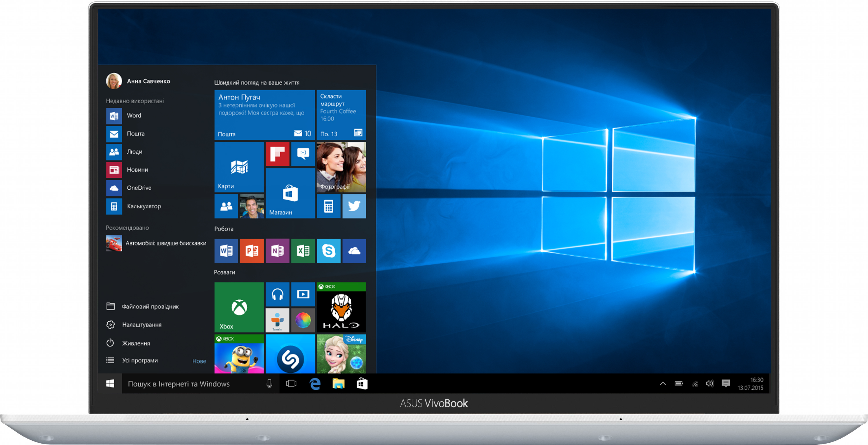Click the PowerPoint tile under Робота
The image size is (868, 445).
click(252, 251)
